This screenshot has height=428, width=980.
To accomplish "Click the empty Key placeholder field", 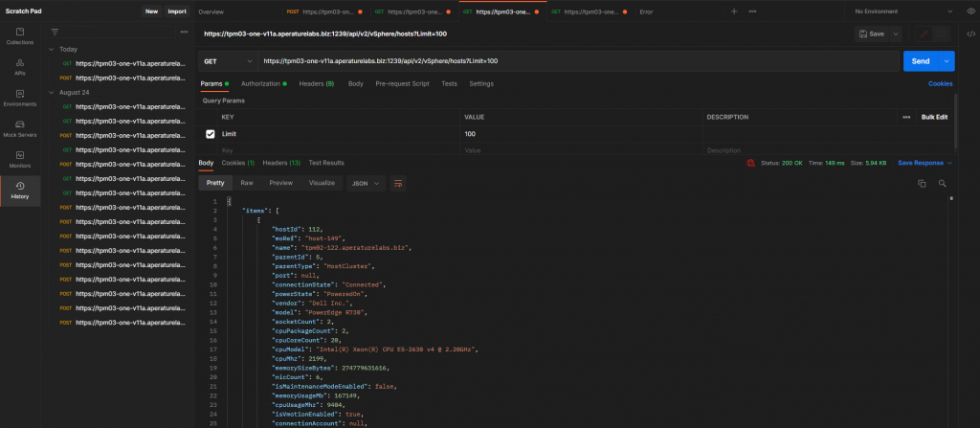I will 340,150.
